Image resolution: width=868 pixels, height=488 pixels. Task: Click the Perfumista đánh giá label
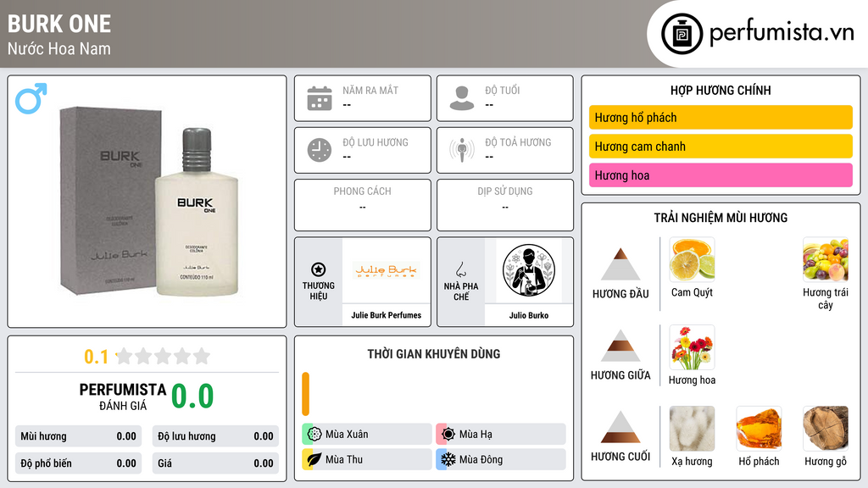[x=122, y=396]
